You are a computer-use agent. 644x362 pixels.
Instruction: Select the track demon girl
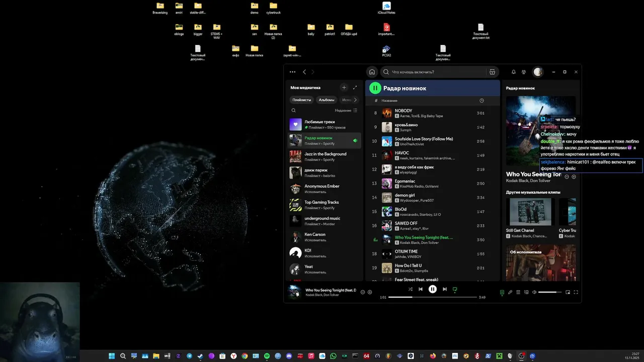[432, 198]
